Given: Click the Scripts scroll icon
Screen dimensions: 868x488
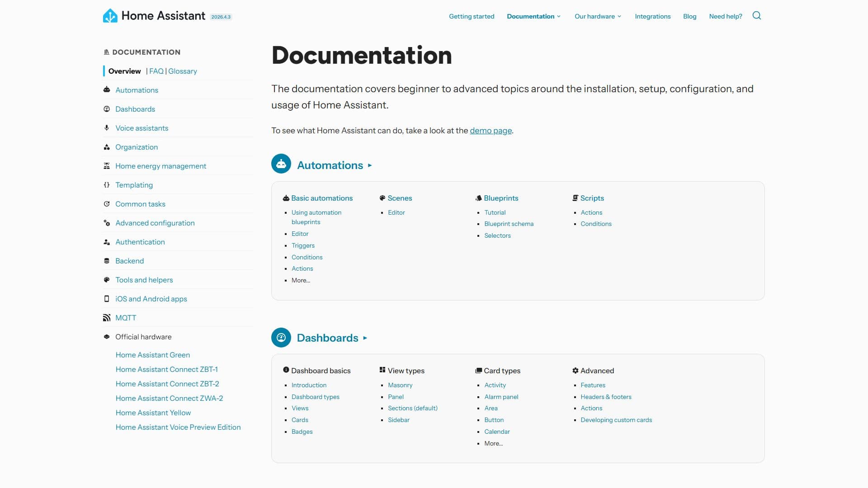Looking at the screenshot, I should click(x=576, y=198).
